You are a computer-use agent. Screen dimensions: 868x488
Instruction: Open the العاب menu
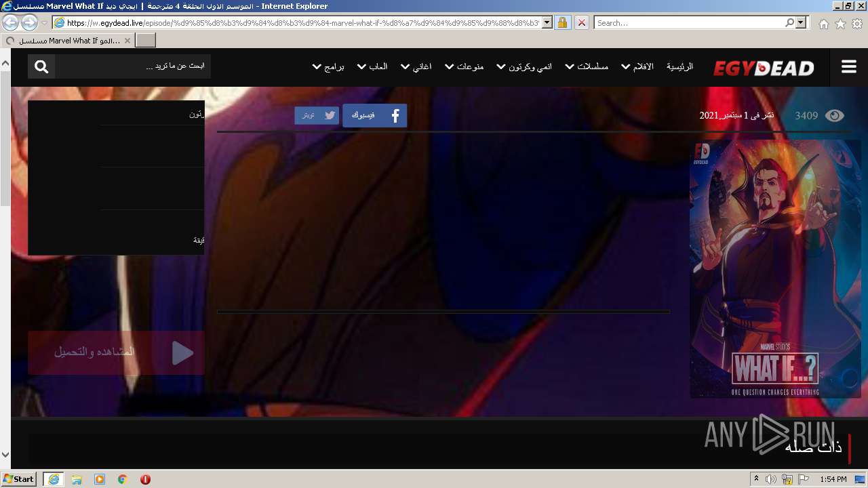pyautogui.click(x=378, y=66)
